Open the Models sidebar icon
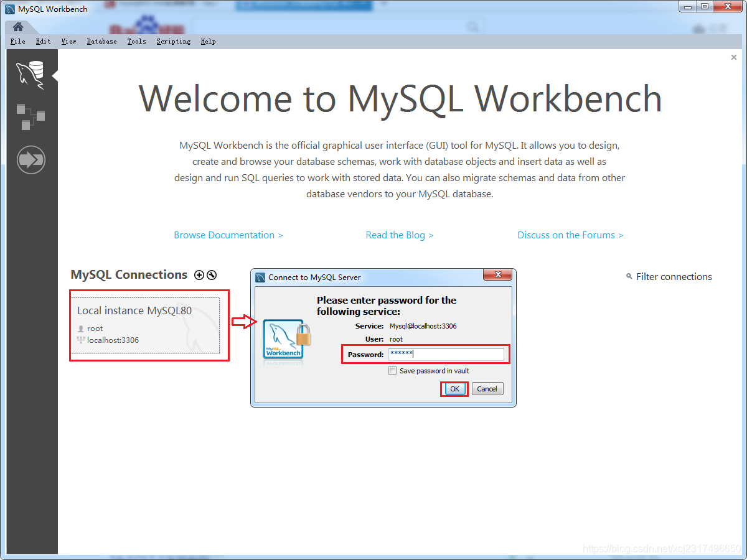The image size is (747, 560). (31, 117)
